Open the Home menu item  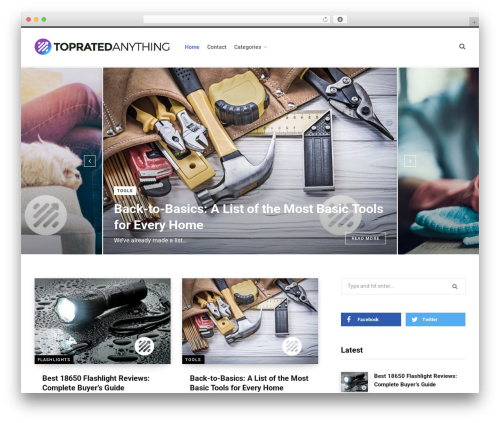coord(192,47)
